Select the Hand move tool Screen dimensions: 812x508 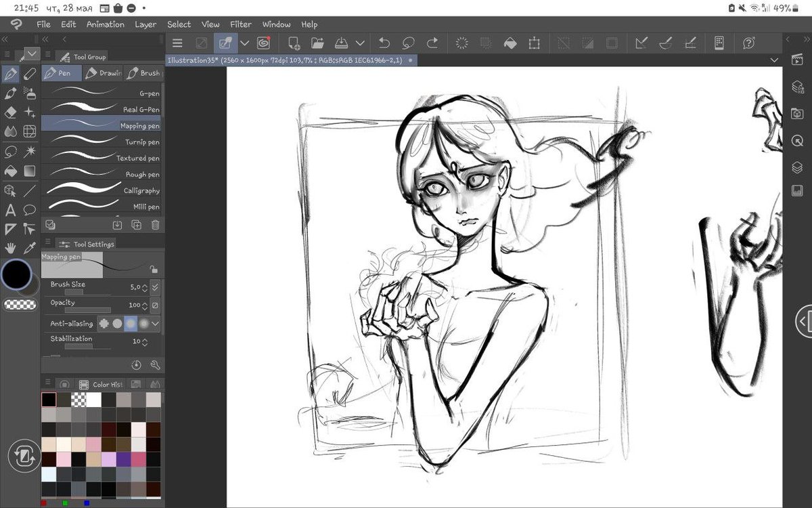[x=10, y=249]
